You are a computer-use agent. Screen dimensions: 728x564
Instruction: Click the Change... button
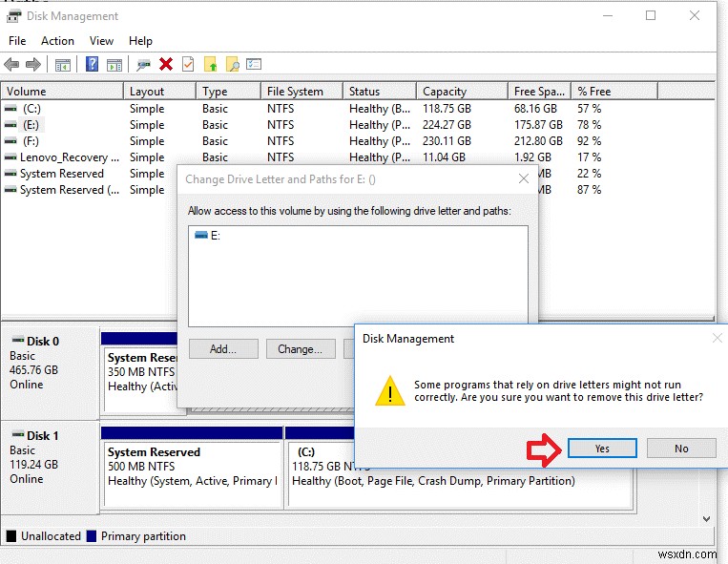pyautogui.click(x=301, y=349)
